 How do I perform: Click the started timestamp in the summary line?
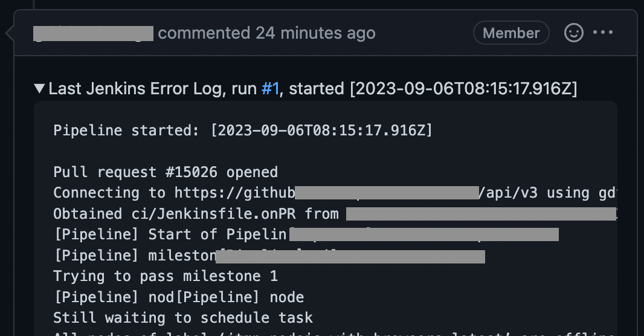click(463, 89)
